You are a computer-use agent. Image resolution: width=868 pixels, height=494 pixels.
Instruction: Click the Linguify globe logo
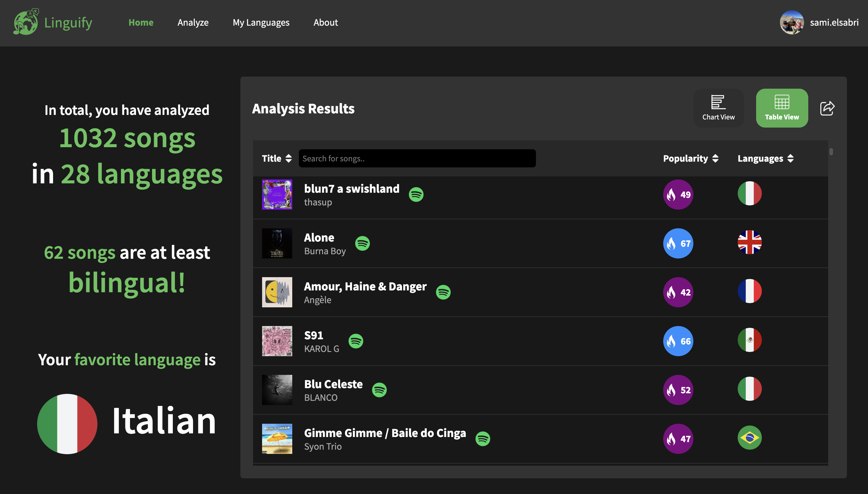(26, 22)
